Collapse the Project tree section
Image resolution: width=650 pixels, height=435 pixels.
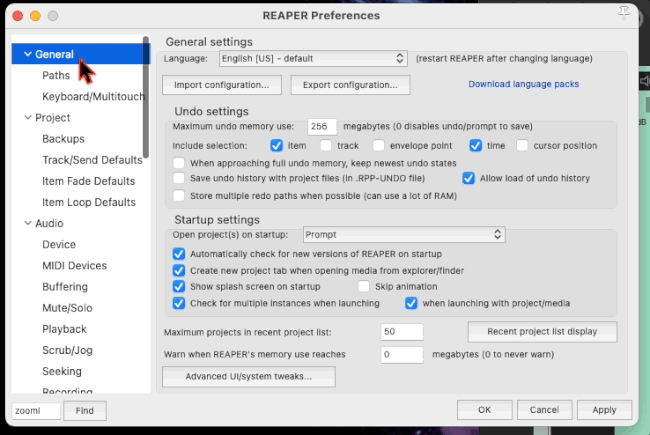click(x=28, y=118)
